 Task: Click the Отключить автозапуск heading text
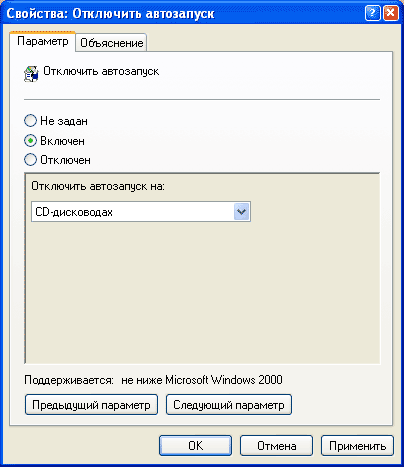(x=101, y=71)
